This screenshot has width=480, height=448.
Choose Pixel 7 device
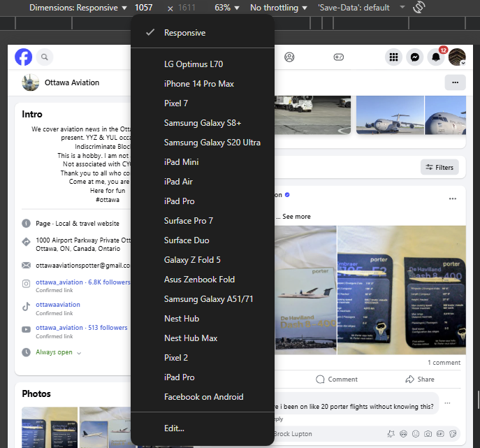point(203,103)
